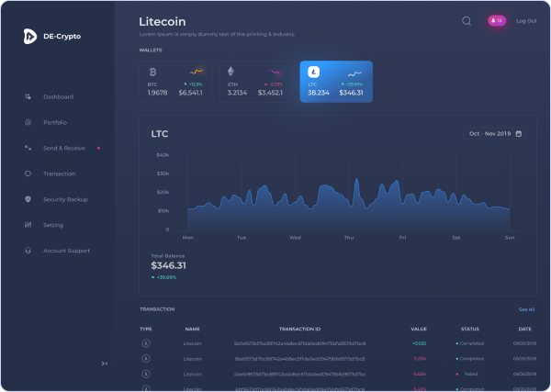551x392 pixels.
Task: Click the Failed status in transactions
Action: (x=470, y=375)
